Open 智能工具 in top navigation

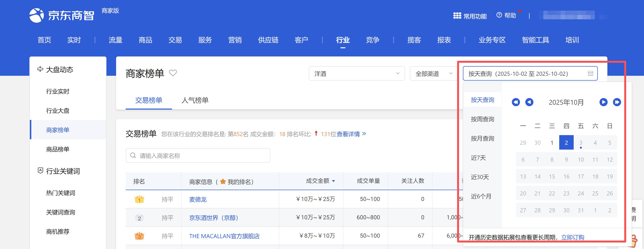[535, 40]
